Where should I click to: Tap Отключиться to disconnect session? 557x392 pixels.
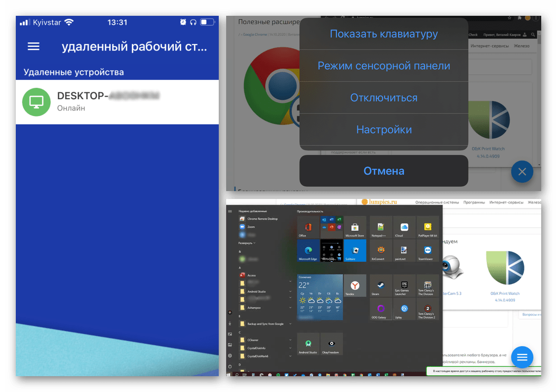384,98
